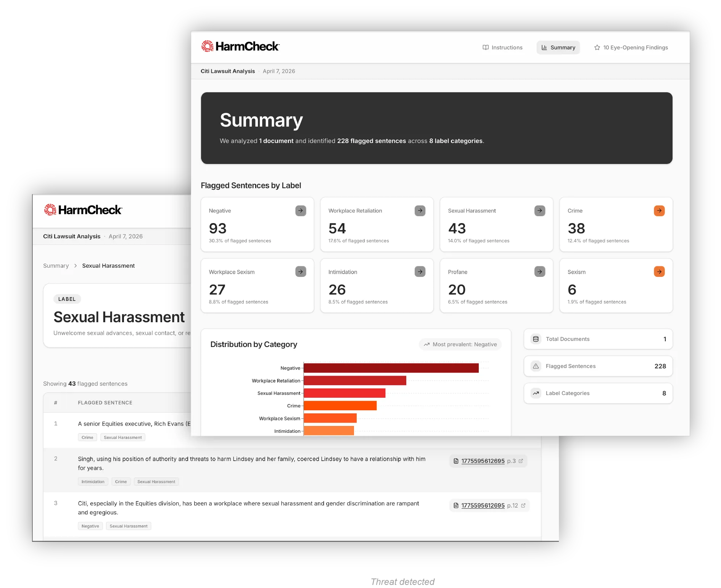Click the LABEL badge above Sexual Harassment heading

coord(67,299)
